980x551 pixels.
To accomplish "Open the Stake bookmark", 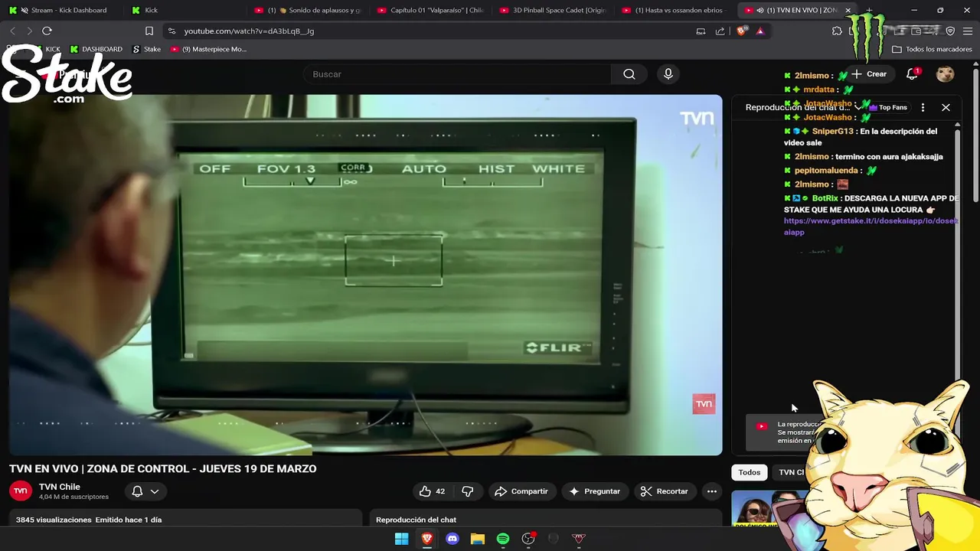I will (x=147, y=49).
